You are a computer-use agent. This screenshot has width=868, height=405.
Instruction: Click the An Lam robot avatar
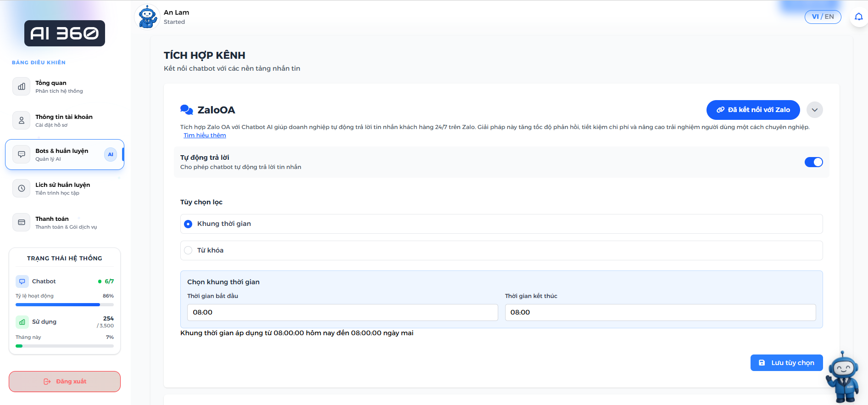pos(147,17)
